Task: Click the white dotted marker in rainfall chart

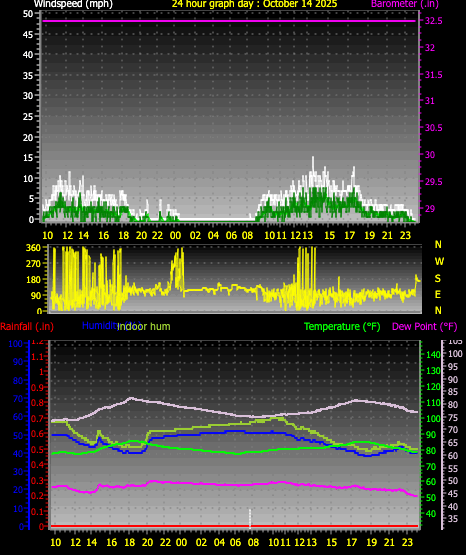Action: pos(250,519)
